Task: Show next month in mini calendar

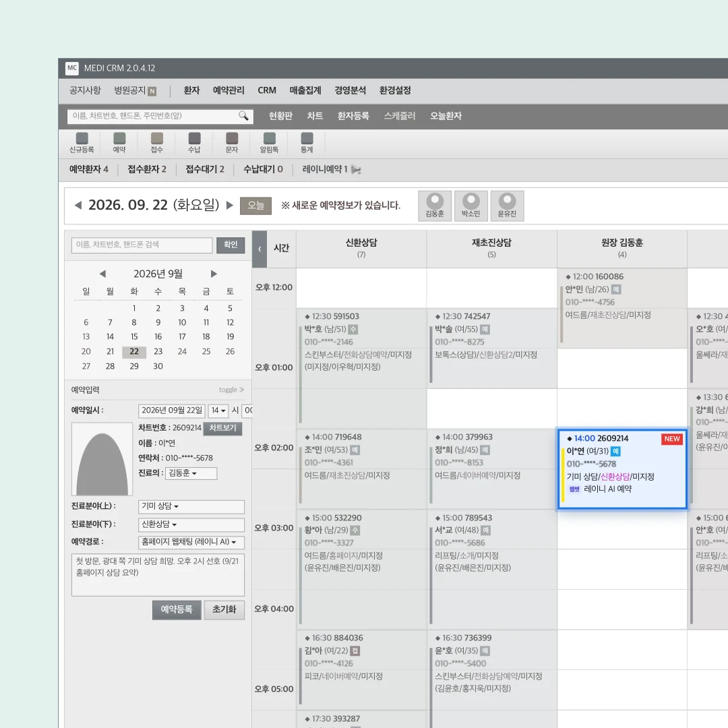Action: tap(214, 274)
